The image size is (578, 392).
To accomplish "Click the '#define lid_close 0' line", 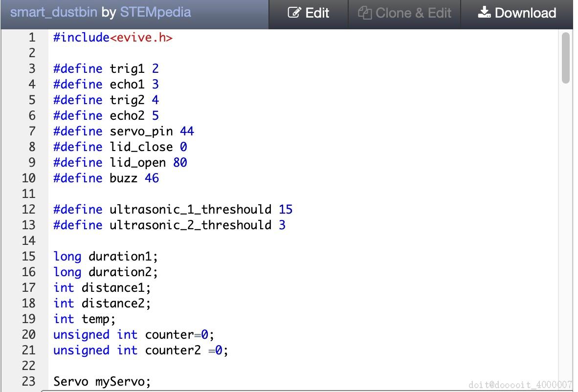I will click(120, 147).
